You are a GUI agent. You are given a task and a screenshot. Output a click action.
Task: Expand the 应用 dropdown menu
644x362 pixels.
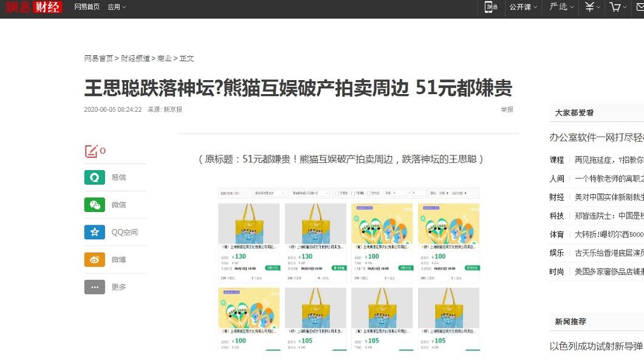[x=117, y=7]
